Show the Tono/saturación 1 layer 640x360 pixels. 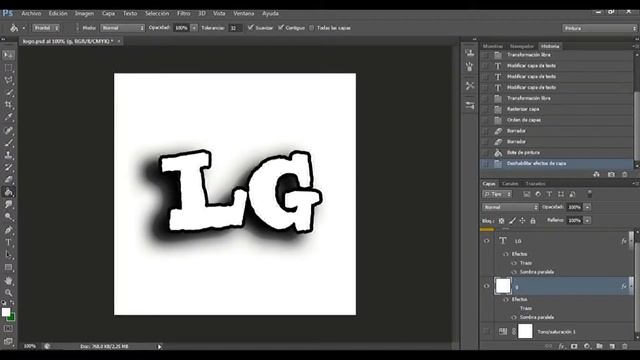[x=487, y=331]
